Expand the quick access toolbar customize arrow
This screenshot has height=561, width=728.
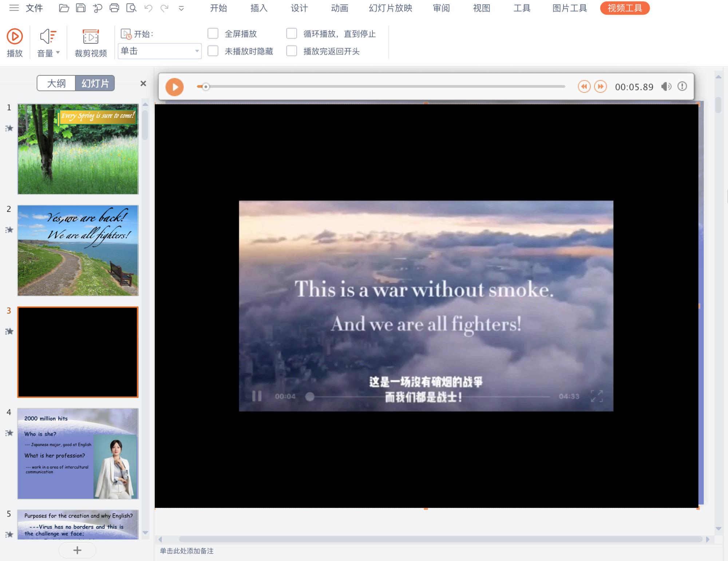pyautogui.click(x=181, y=8)
